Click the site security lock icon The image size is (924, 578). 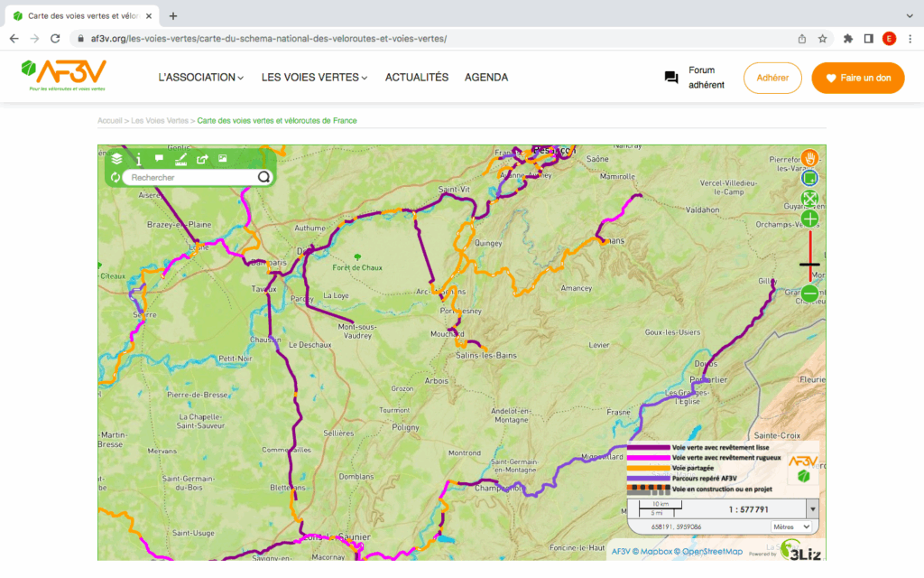click(x=80, y=38)
